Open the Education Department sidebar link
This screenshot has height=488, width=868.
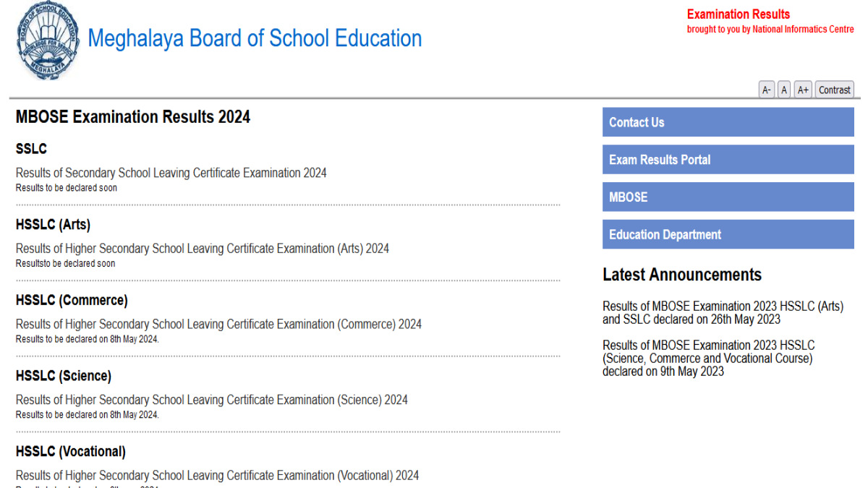tap(728, 235)
